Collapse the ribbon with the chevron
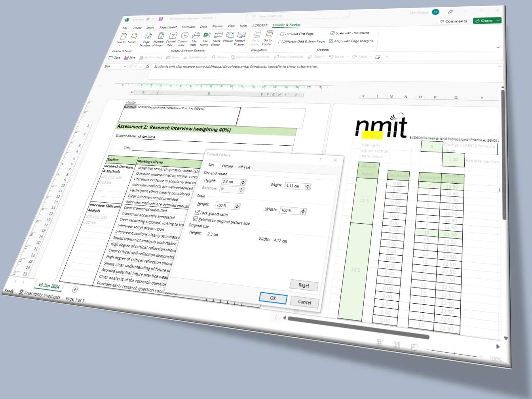 (498, 47)
